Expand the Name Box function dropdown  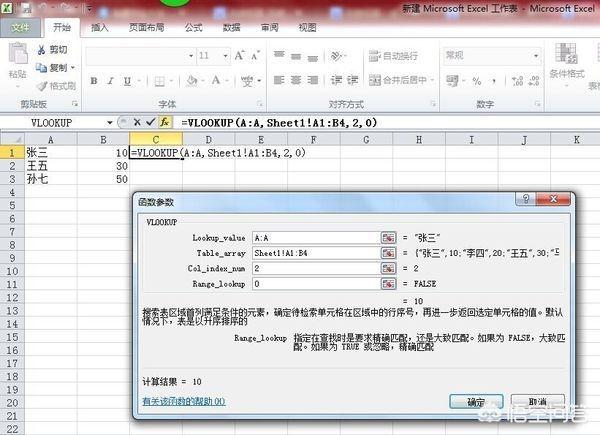click(110, 122)
